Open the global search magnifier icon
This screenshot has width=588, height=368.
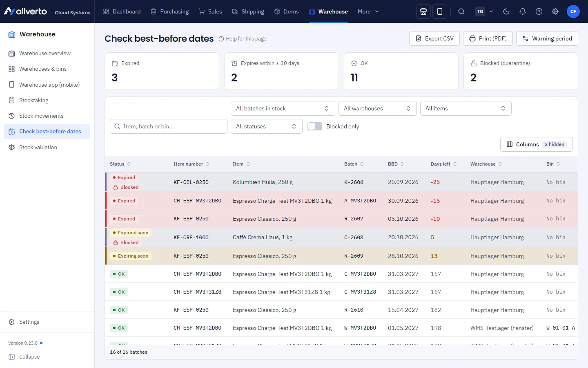point(461,11)
